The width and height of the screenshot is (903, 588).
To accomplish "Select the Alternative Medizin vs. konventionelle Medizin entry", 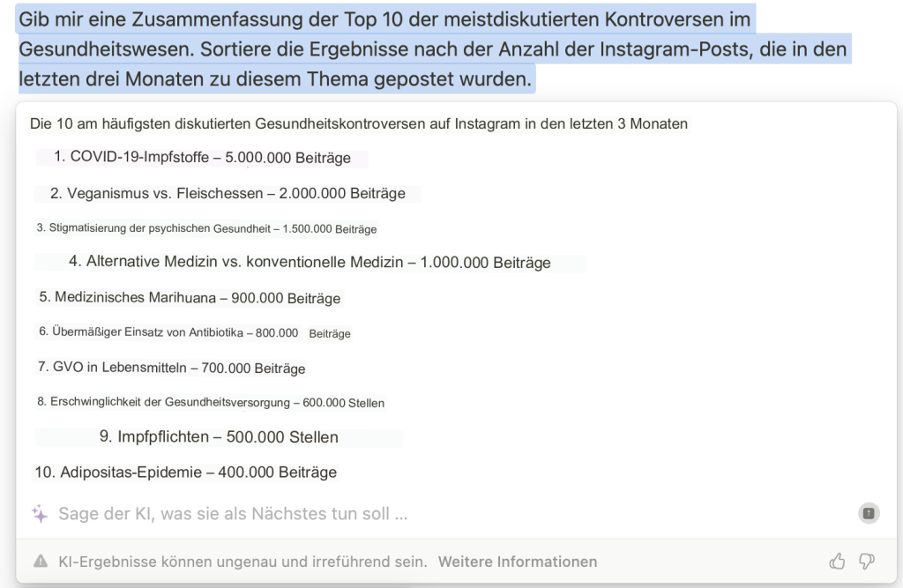I will (x=310, y=262).
